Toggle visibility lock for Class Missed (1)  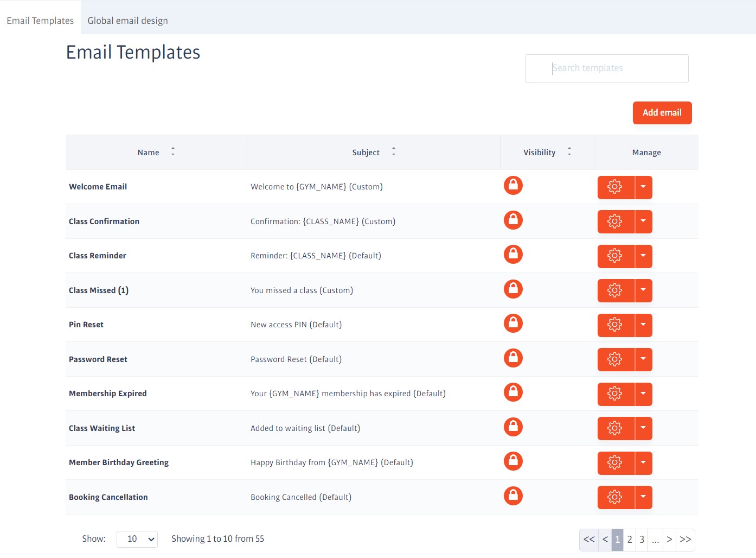(x=513, y=289)
